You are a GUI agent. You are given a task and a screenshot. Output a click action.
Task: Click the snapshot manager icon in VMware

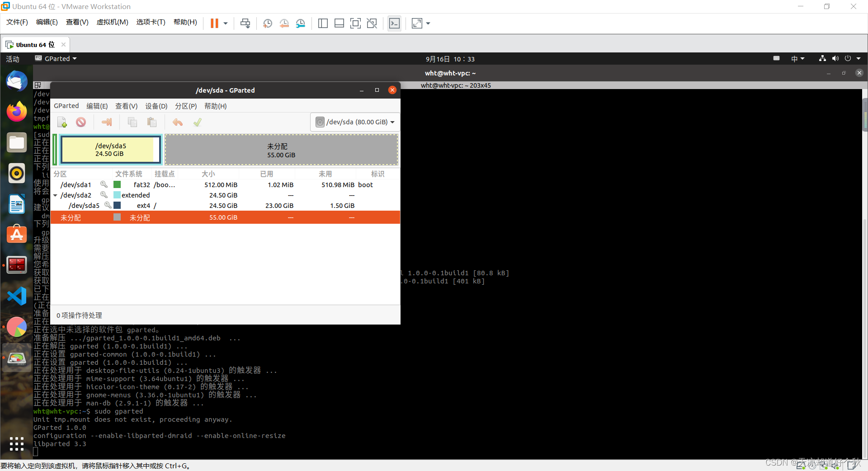(301, 23)
